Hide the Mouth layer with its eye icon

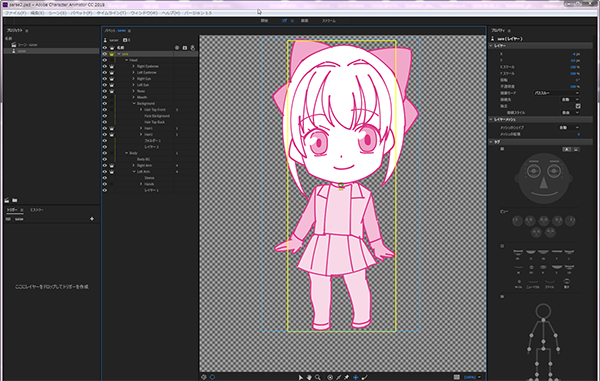(x=104, y=97)
